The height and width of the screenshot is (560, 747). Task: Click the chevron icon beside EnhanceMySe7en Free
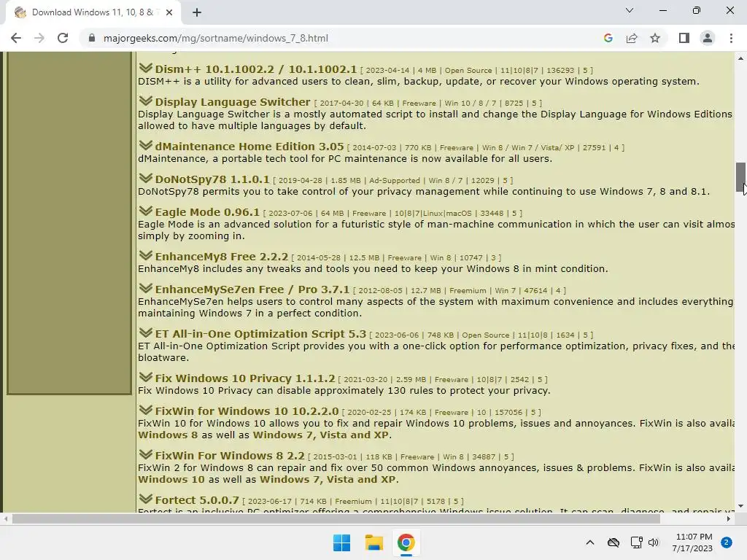146,288
